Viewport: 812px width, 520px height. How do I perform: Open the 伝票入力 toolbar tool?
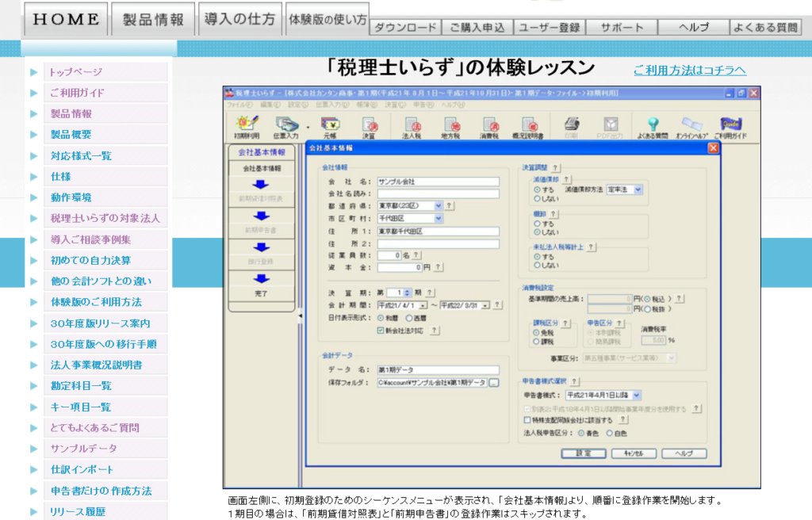click(285, 128)
